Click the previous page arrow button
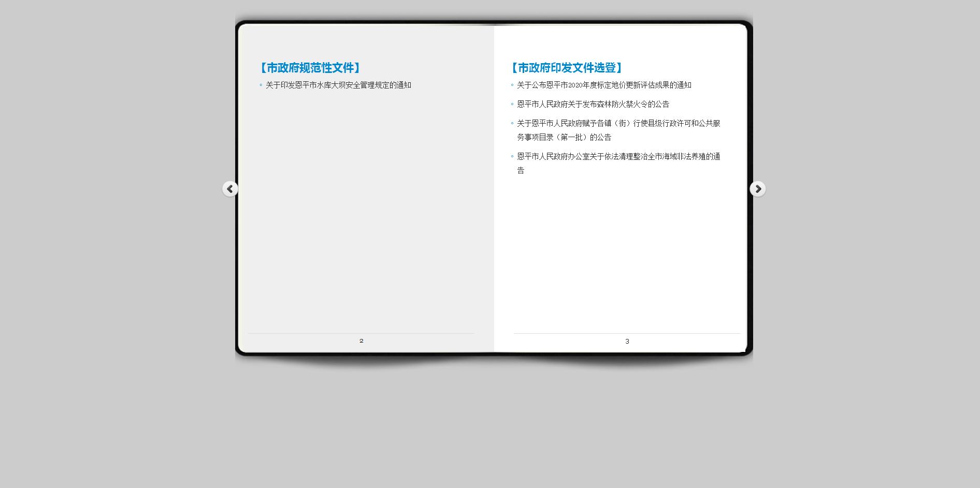The image size is (980, 488). tap(230, 189)
